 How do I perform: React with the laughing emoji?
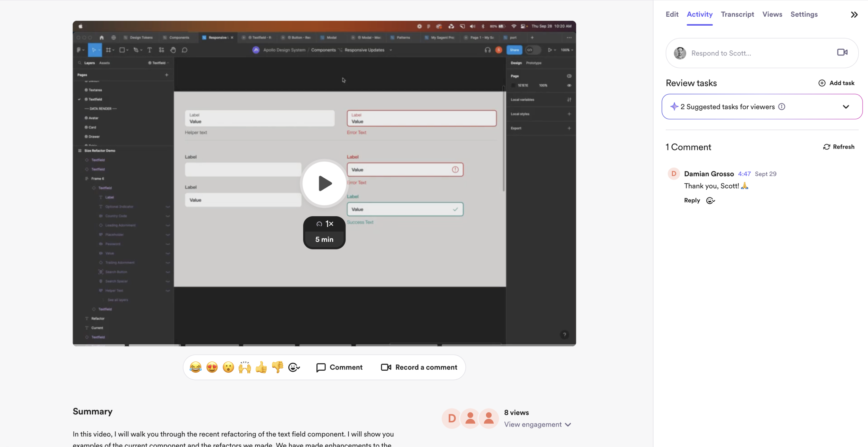pos(195,367)
